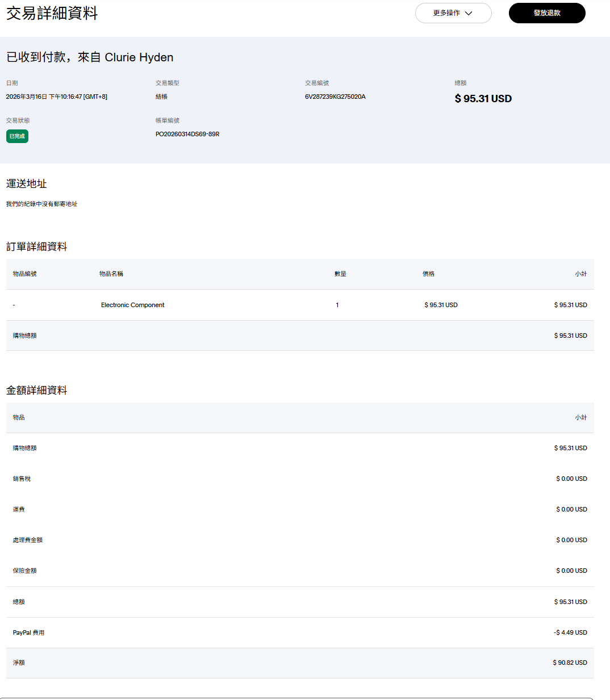This screenshot has width=610, height=700.
Task: Click the -$4.49 USD fee amount
Action: (570, 632)
